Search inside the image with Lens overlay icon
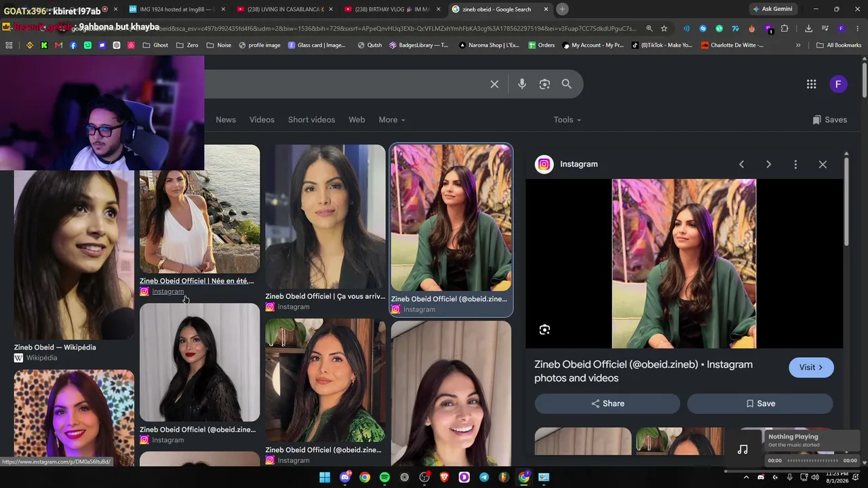 point(545,330)
